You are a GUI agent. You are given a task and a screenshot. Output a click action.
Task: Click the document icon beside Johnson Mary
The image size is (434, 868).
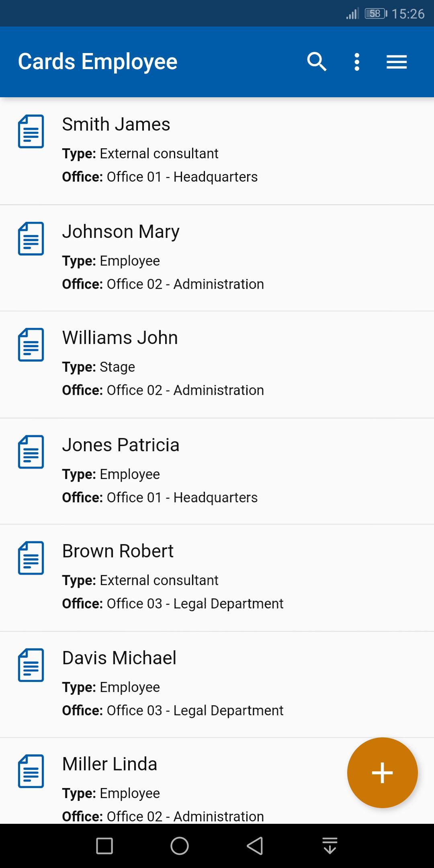(x=31, y=238)
